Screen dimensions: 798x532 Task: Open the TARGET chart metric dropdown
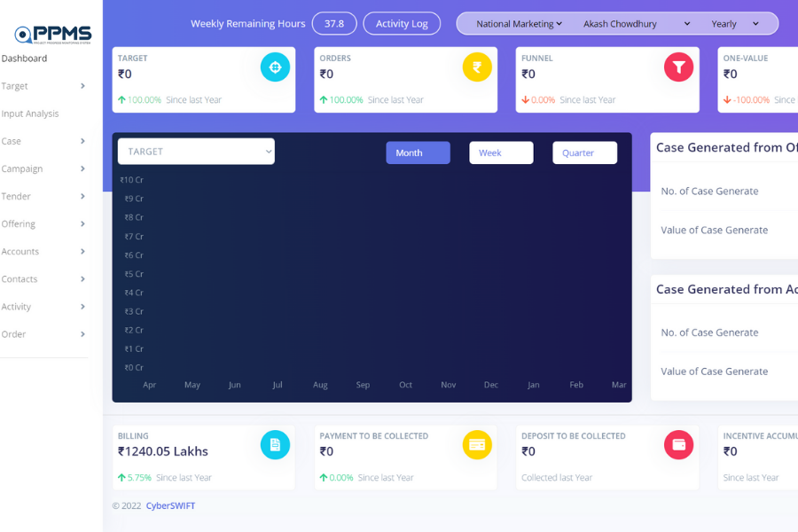pos(196,152)
